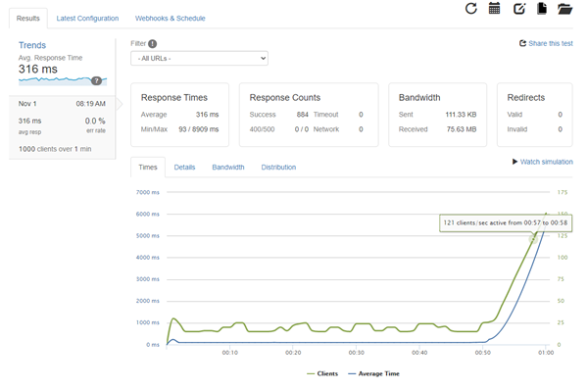This screenshot has height=390, width=588.
Task: Click the Response Counts card heading
Action: [x=285, y=98]
